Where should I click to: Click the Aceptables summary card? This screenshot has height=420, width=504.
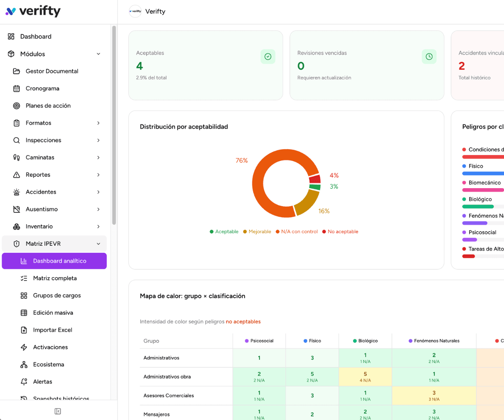coord(206,65)
